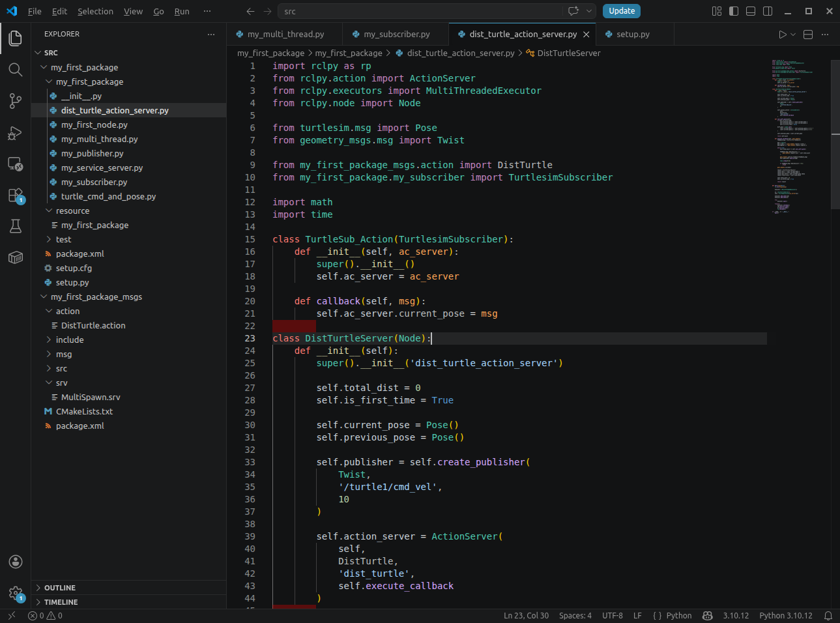Collapse the my_first_package_msgs folder
This screenshot has height=623, width=840.
pos(128,297)
